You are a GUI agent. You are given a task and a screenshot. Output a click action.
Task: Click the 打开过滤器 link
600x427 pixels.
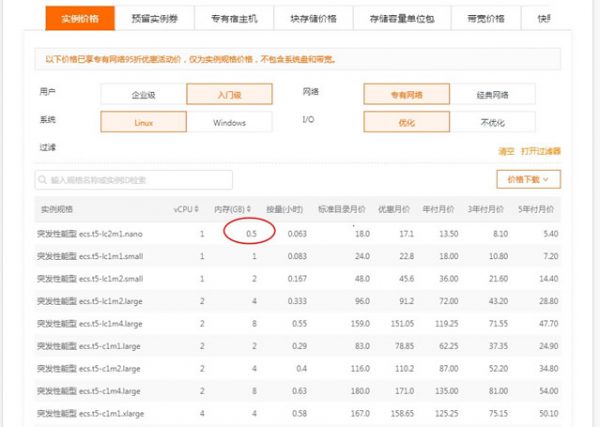point(541,152)
